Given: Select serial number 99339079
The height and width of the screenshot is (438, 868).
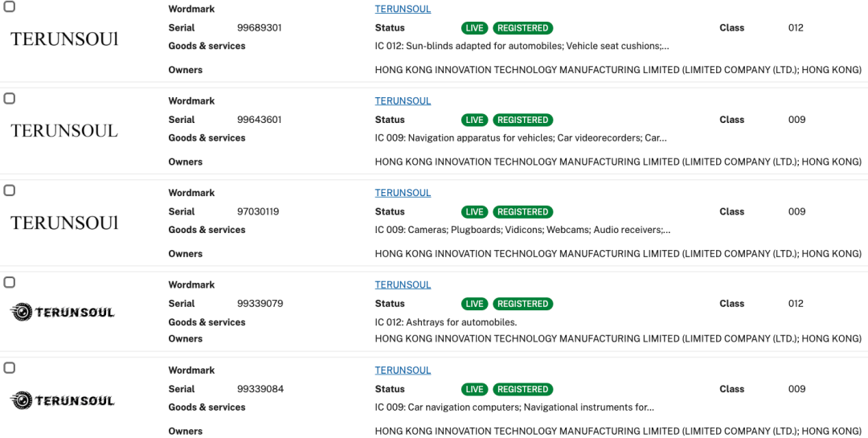Looking at the screenshot, I should point(260,304).
